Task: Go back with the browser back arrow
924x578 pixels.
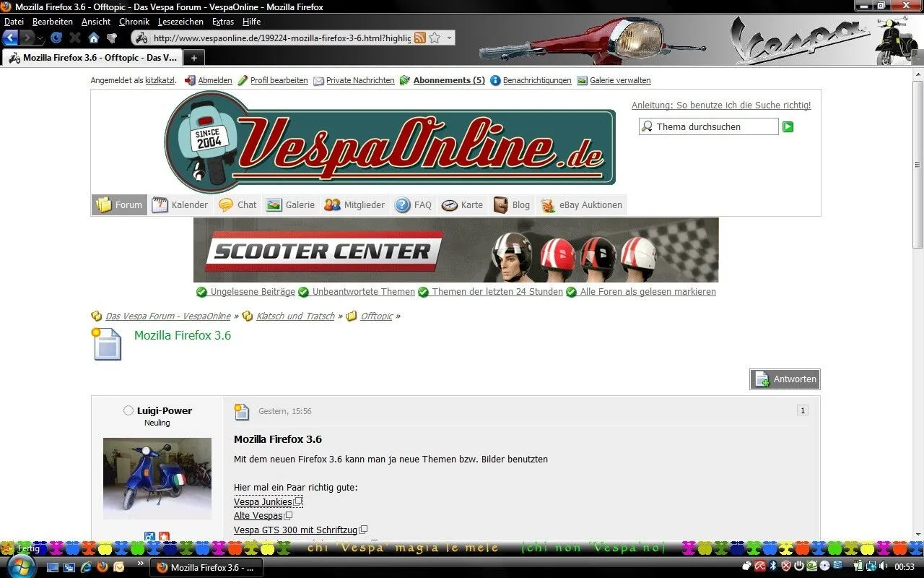Action: pos(10,38)
